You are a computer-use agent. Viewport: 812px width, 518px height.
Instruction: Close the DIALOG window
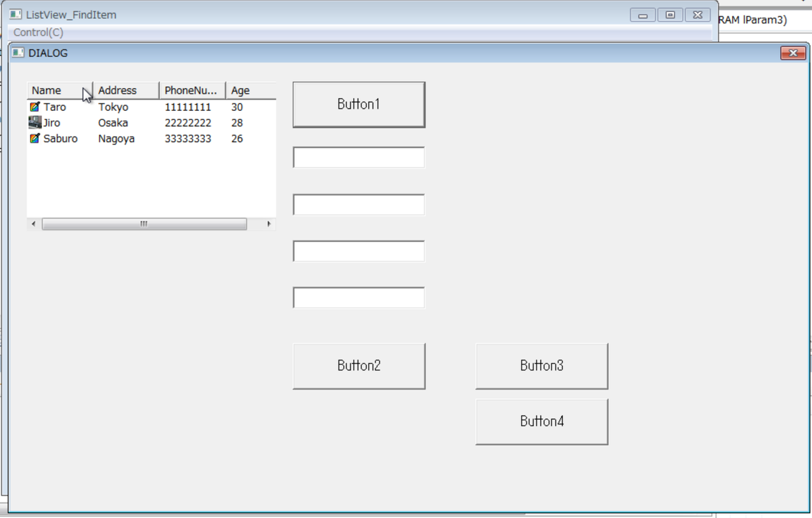(793, 53)
